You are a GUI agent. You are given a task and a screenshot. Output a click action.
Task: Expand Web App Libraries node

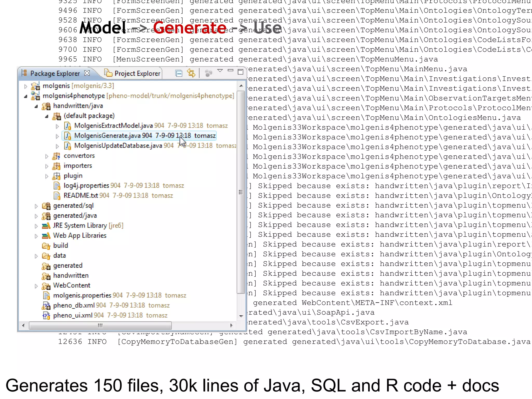(x=36, y=236)
